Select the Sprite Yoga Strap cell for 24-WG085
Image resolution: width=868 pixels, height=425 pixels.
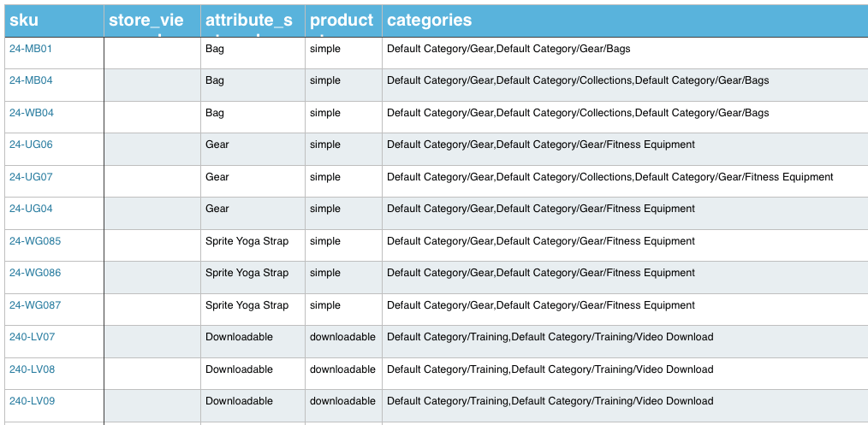pos(247,241)
